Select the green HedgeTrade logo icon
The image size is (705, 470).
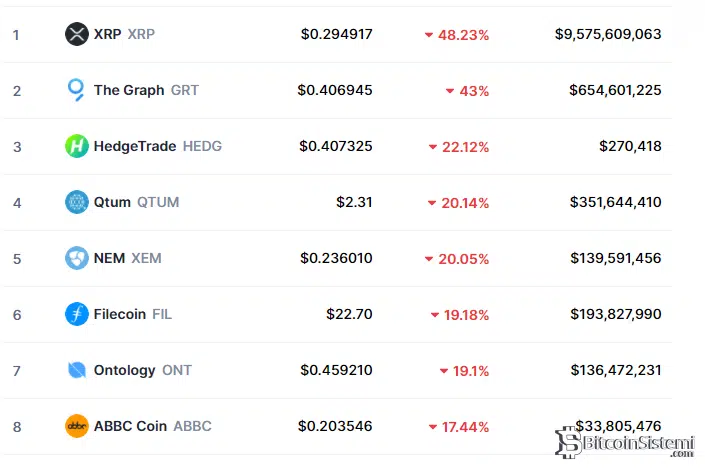point(77,146)
